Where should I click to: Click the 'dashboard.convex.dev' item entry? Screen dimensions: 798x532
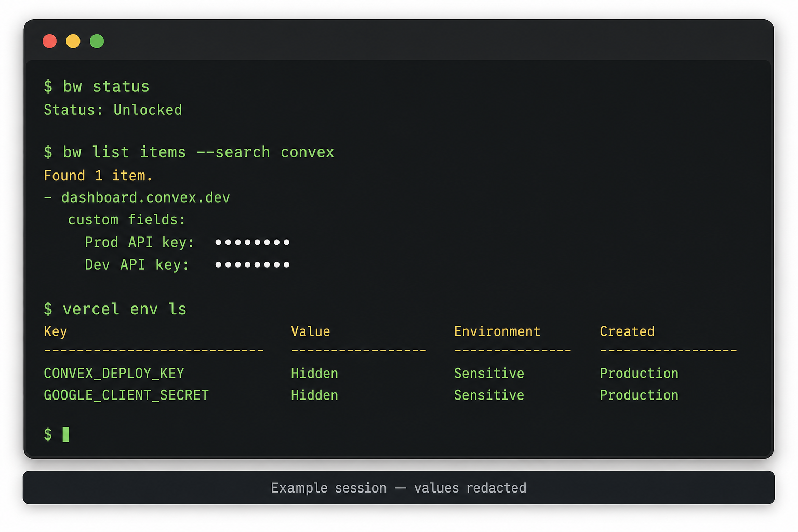tap(145, 197)
